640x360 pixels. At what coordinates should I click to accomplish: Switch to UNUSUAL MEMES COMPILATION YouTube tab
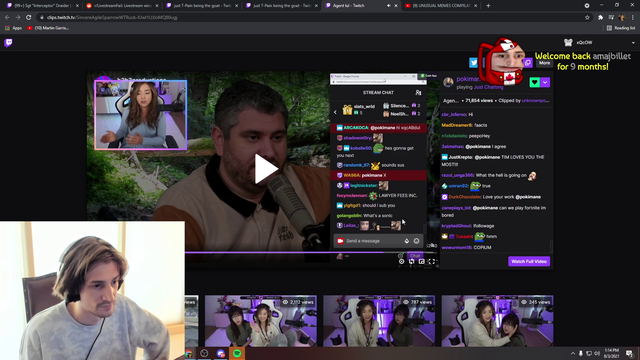tap(441, 6)
